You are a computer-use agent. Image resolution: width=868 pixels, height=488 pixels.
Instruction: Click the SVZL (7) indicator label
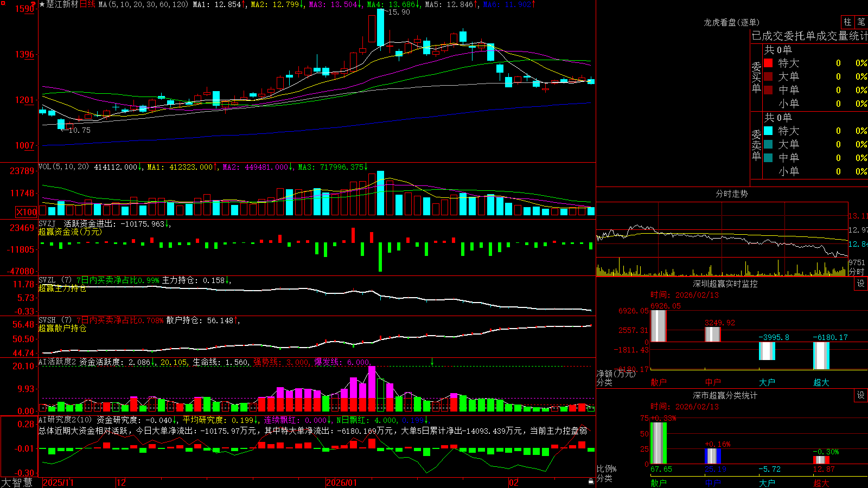pos(55,280)
